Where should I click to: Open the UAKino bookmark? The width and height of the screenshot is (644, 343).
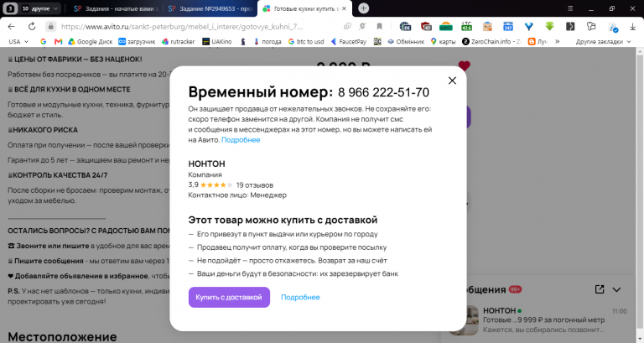(217, 41)
